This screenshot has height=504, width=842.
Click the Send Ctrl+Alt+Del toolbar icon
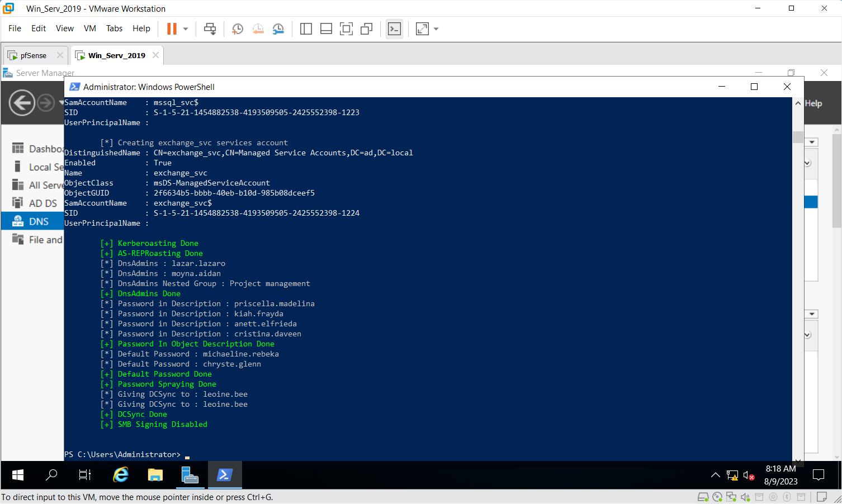pyautogui.click(x=210, y=28)
